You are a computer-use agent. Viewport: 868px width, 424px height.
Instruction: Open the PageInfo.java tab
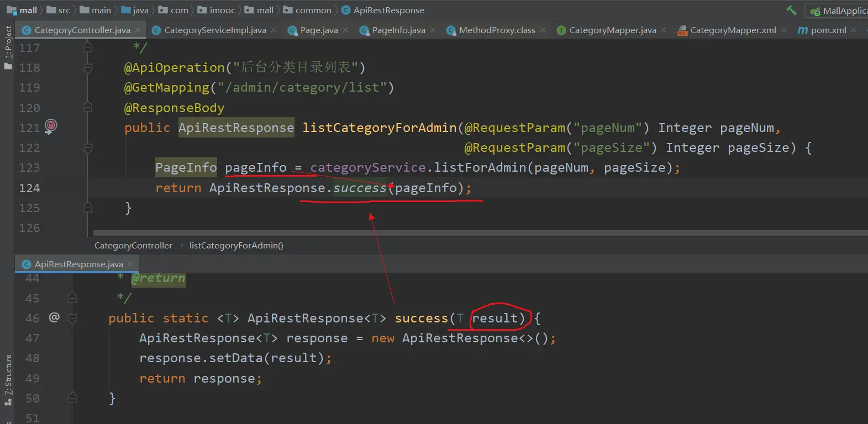click(398, 30)
